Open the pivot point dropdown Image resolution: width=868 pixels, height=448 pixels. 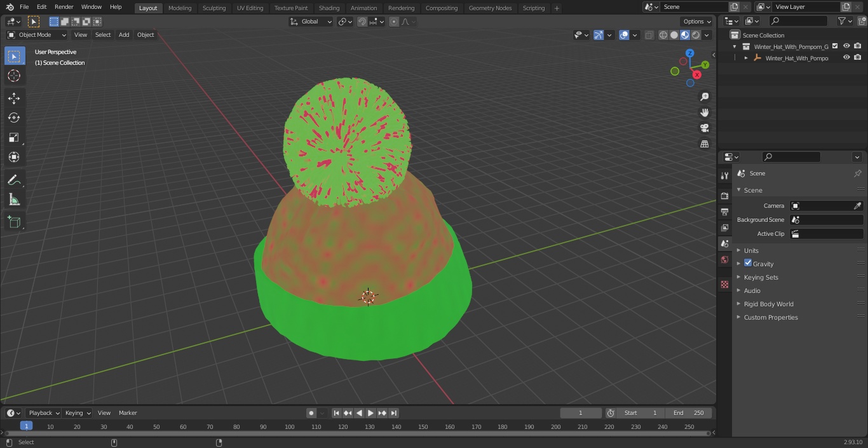345,22
